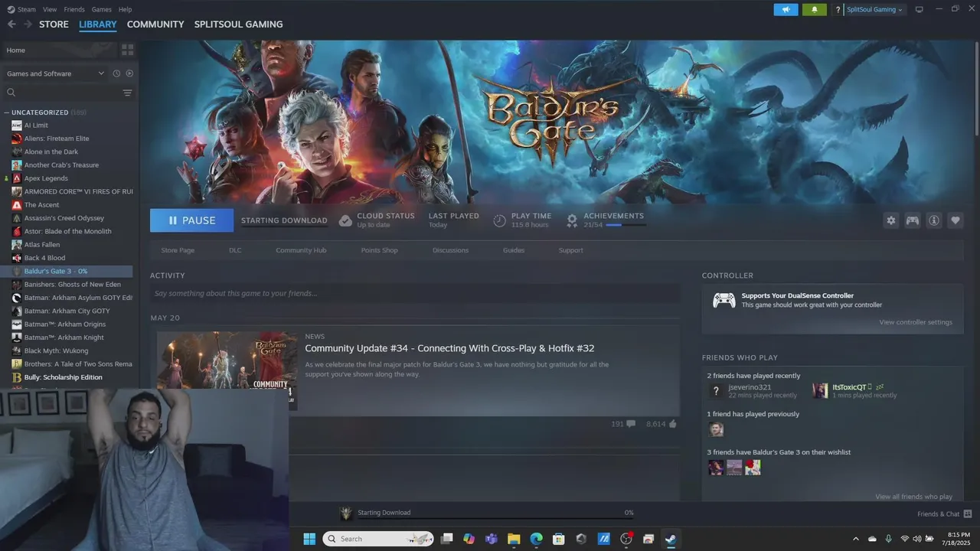The image size is (980, 551).
Task: Navigate forward with right arrow
Action: tap(28, 24)
